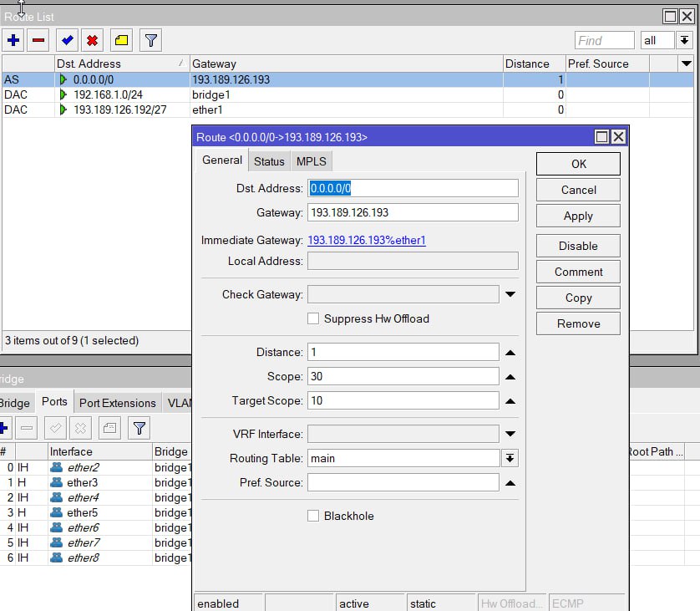Open the Bridge tab in Bridge window
The height and width of the screenshot is (611, 700).
pyautogui.click(x=14, y=403)
